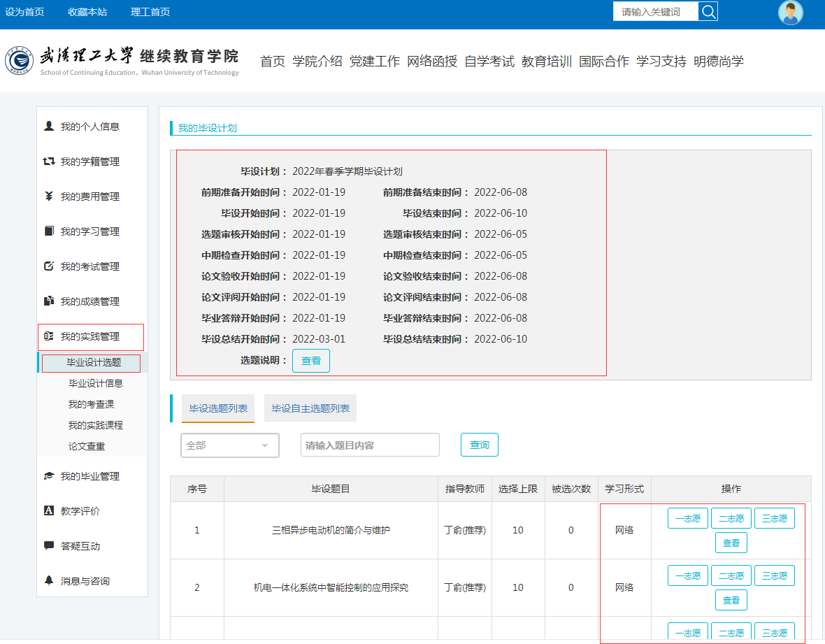Screen dimensions: 825x644
Task: Click the 我的毕业管理 graduation cap icon
Action: tap(49, 476)
